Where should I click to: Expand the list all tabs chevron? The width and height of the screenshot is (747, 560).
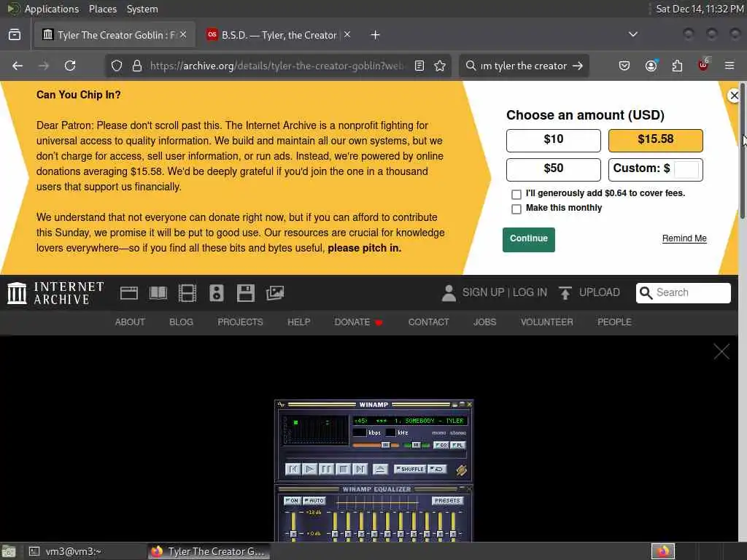click(632, 34)
